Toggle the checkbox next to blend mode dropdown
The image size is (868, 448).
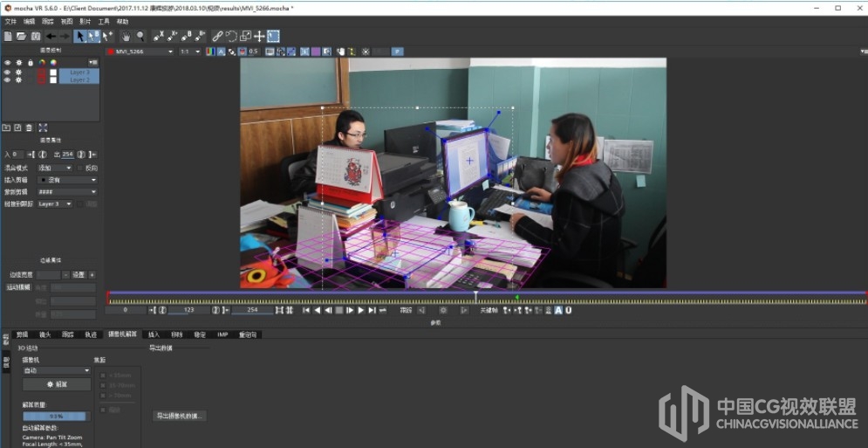pyautogui.click(x=80, y=168)
